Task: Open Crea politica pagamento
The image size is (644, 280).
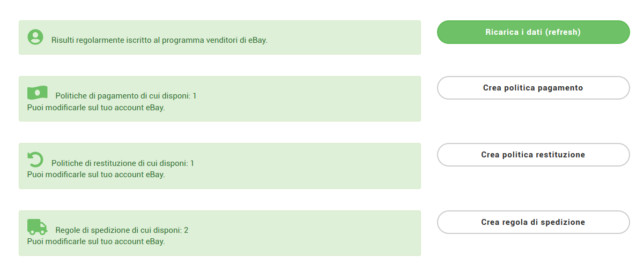Action: coord(533,88)
